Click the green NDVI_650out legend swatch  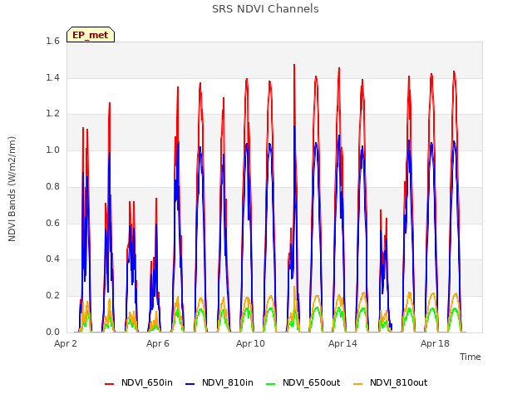[x=270, y=384]
